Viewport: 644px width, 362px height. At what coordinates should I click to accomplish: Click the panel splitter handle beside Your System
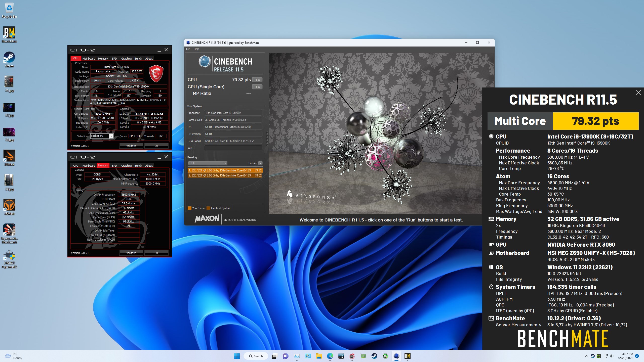267,139
